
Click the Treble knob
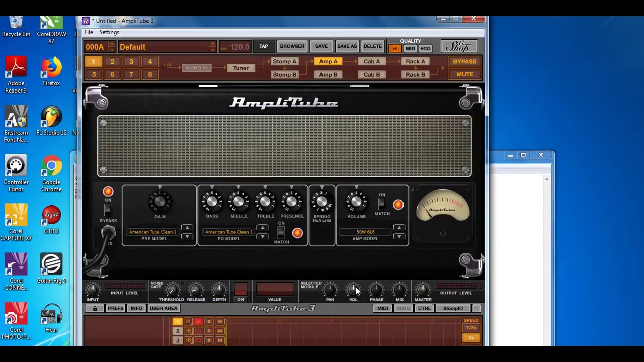point(265,202)
